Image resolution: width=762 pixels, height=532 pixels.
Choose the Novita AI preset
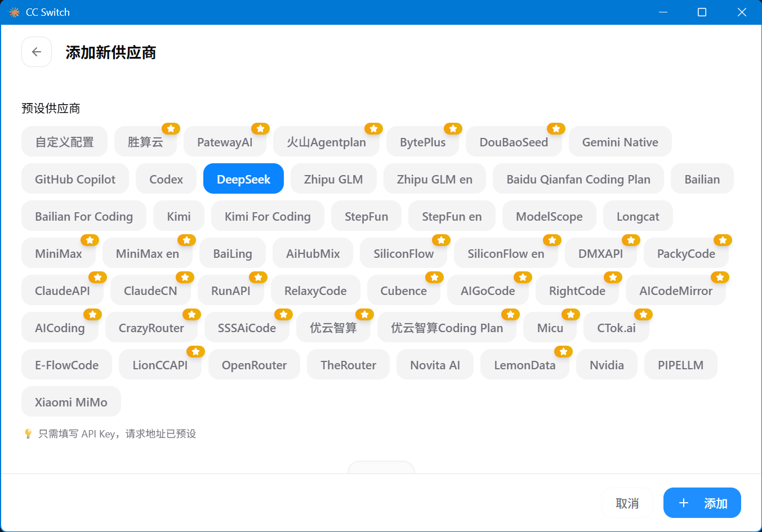[435, 364]
